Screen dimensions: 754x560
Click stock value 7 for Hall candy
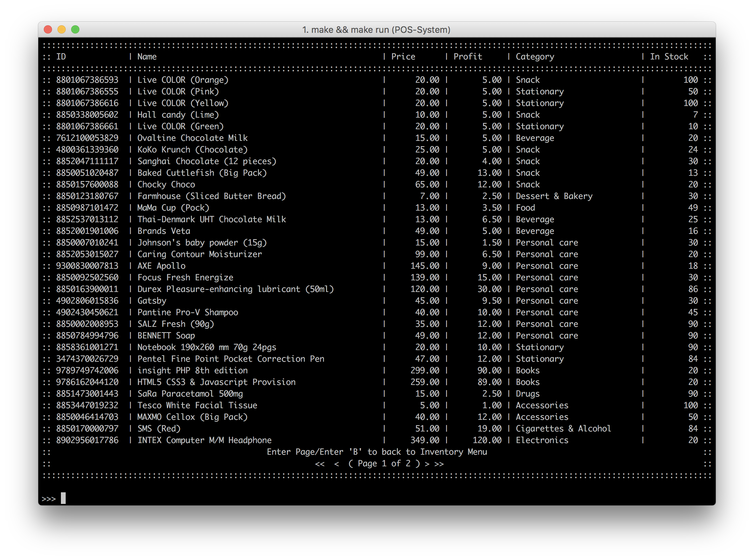point(695,115)
